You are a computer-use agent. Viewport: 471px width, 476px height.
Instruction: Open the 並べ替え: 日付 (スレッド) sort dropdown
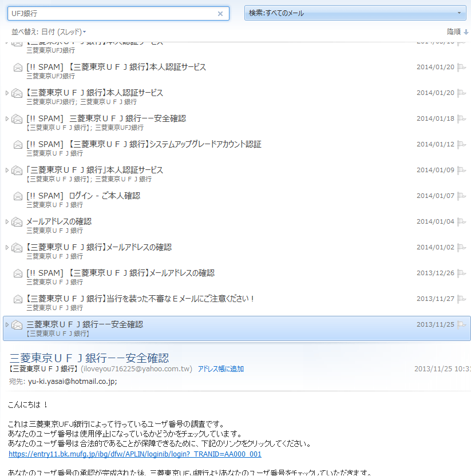pyautogui.click(x=49, y=32)
